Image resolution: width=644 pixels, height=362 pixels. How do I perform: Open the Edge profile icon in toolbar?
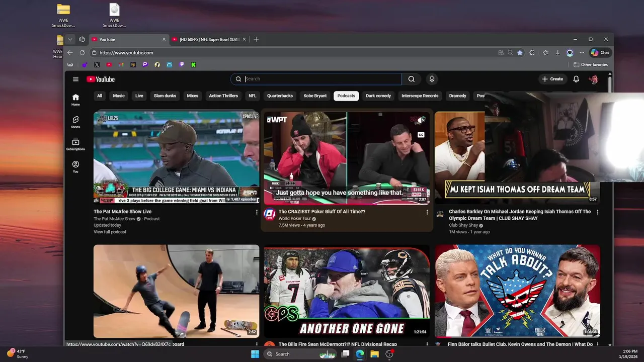click(570, 52)
